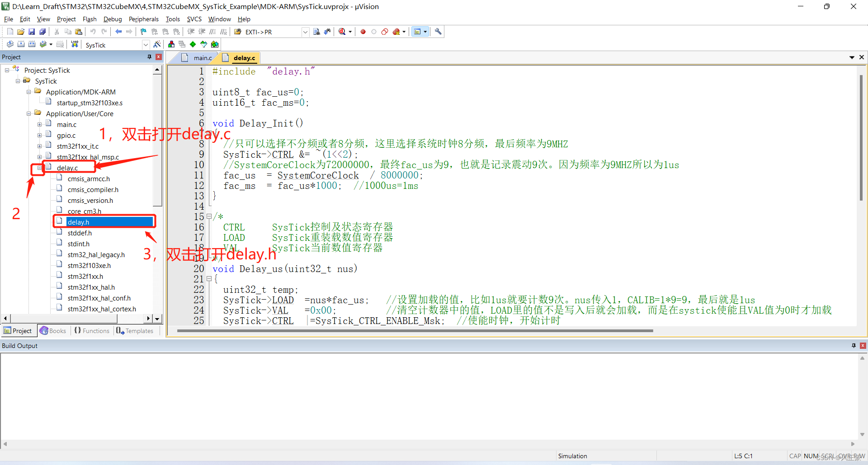Insert a bookmark using the flag icon
This screenshot has height=465, width=868.
click(x=142, y=32)
